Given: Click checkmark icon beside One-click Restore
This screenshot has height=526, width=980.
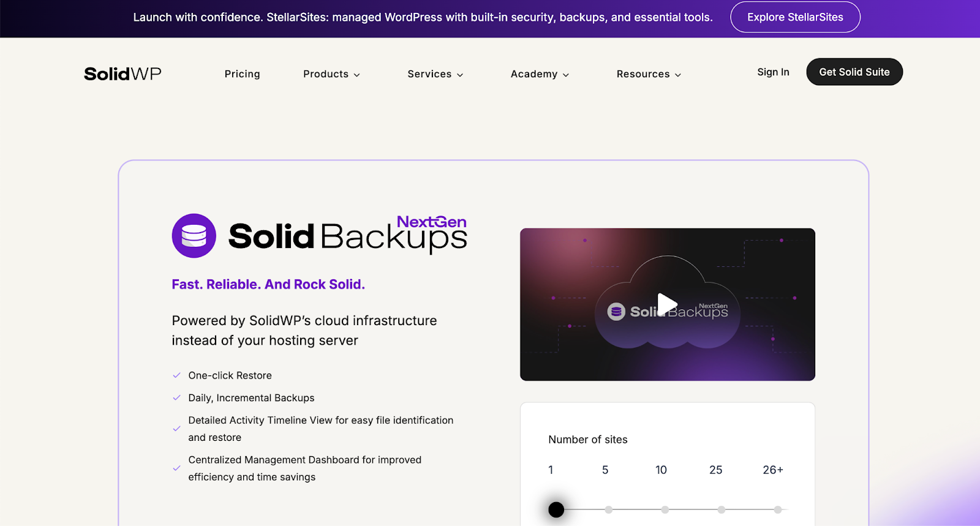Looking at the screenshot, I should [176, 375].
